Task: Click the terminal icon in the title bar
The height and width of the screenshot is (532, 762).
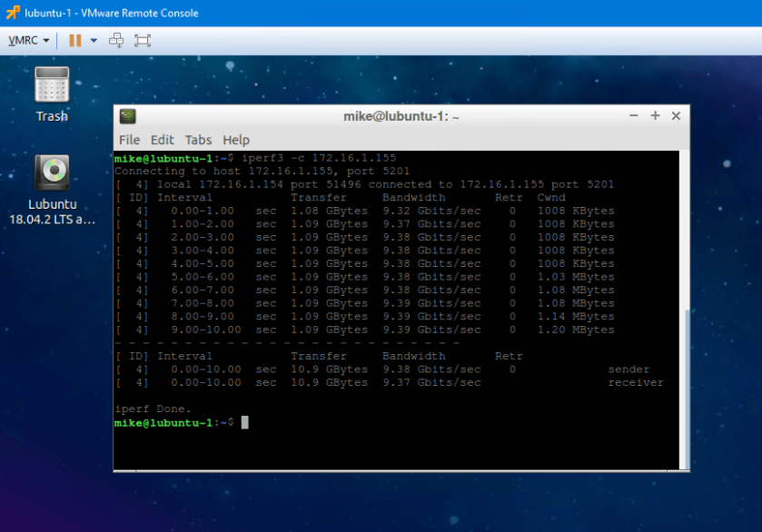Action: pos(128,116)
